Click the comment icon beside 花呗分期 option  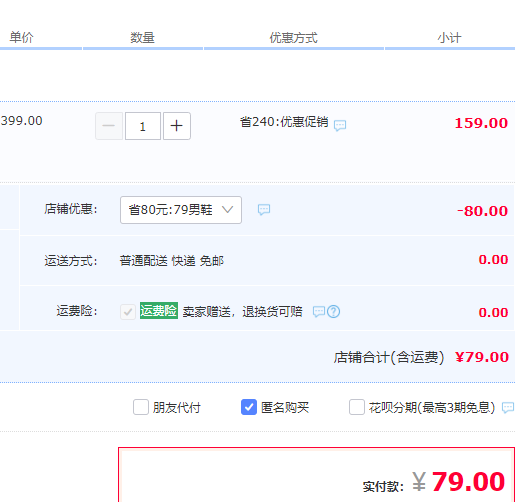click(508, 408)
